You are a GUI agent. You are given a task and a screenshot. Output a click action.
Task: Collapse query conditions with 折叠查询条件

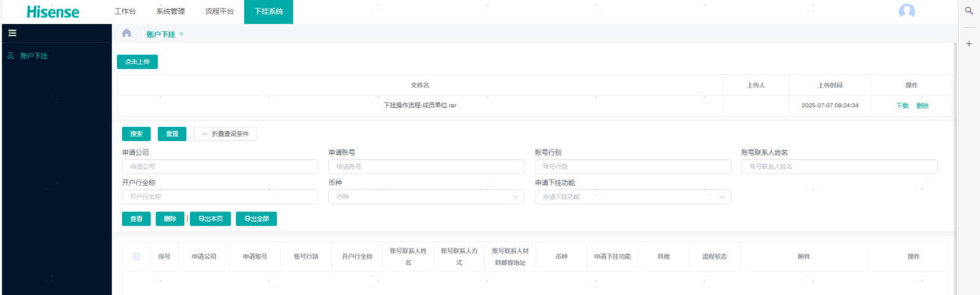coord(225,134)
